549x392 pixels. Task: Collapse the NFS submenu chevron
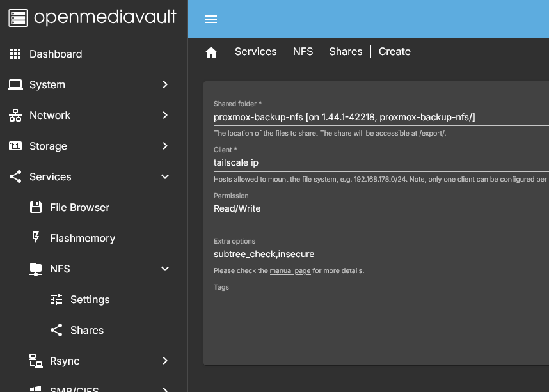click(165, 269)
